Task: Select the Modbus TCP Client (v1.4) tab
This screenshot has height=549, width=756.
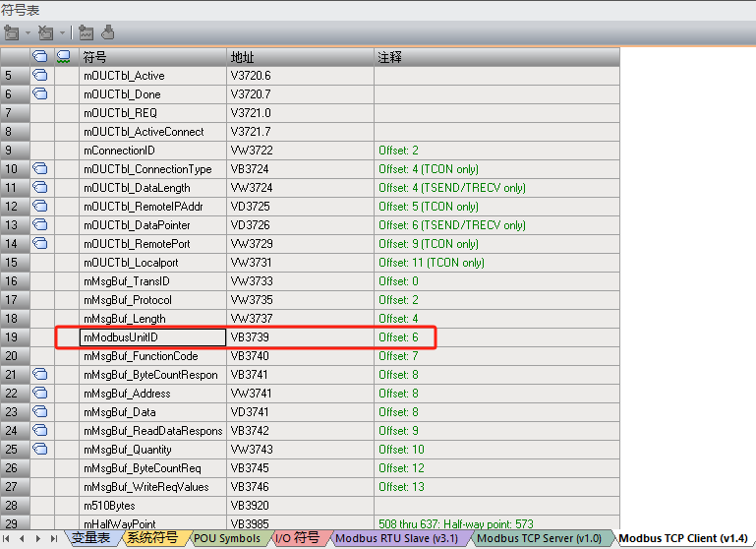Action: point(683,538)
